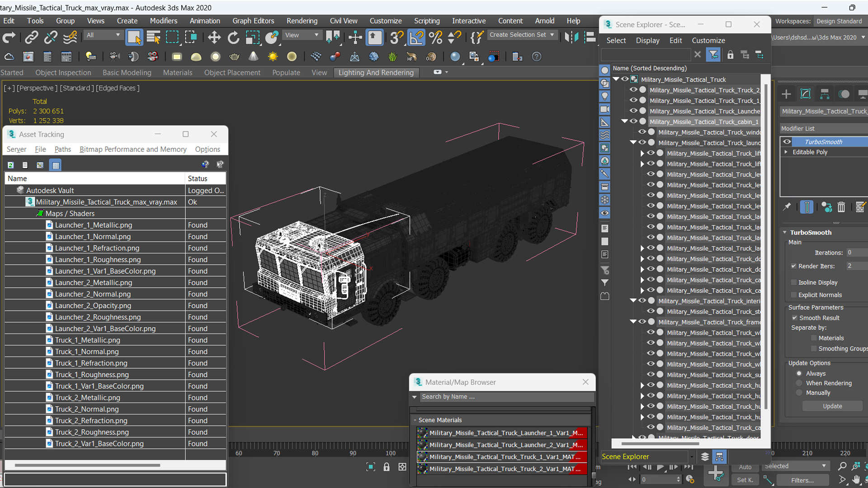Select the Move transform tool

pos(214,38)
